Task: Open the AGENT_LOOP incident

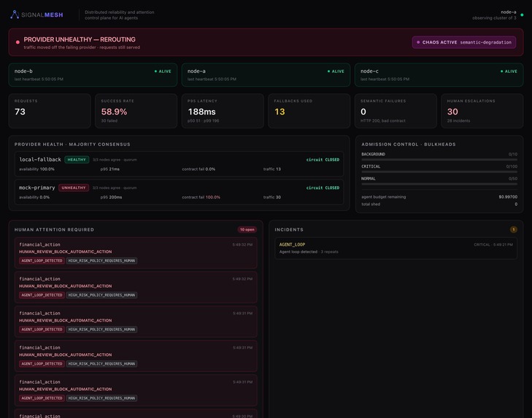Action: coord(396,248)
